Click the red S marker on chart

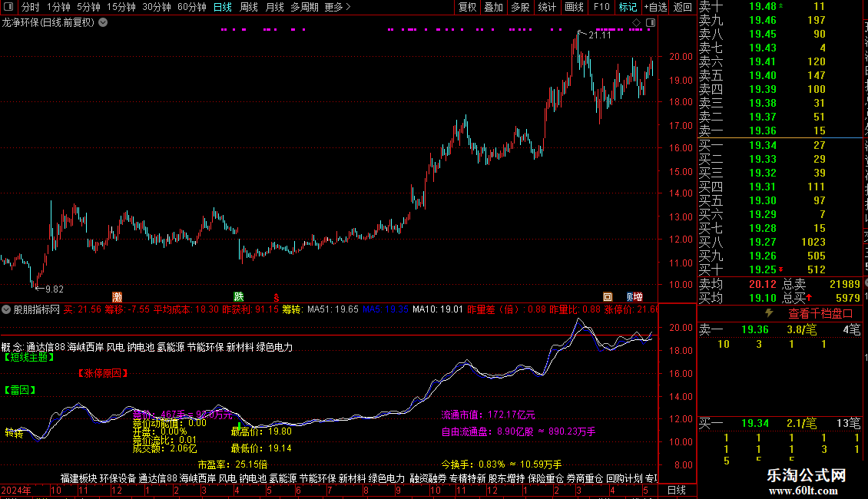click(x=277, y=298)
